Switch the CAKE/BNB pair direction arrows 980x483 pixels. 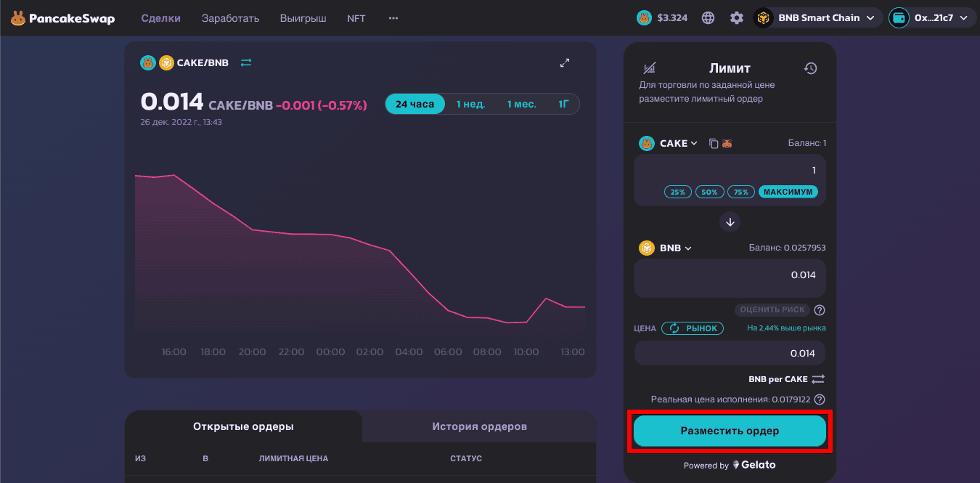(x=246, y=62)
